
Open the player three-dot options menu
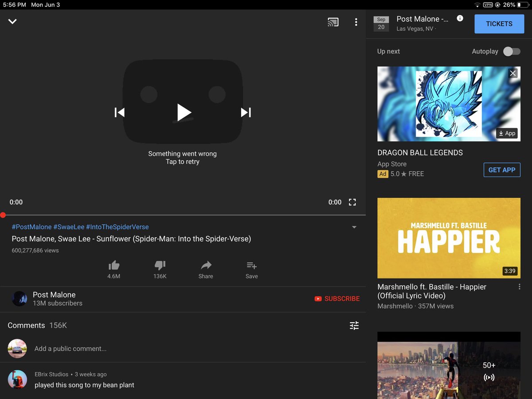(x=356, y=22)
